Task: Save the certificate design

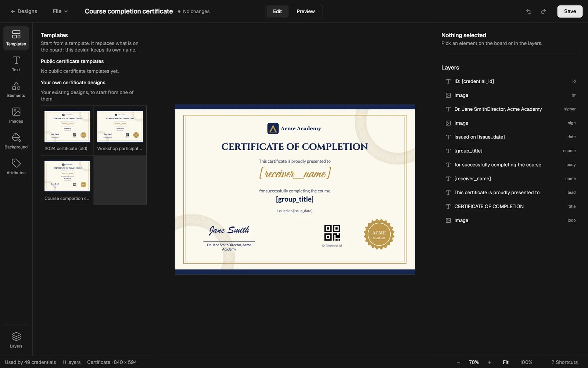Action: coord(570,11)
